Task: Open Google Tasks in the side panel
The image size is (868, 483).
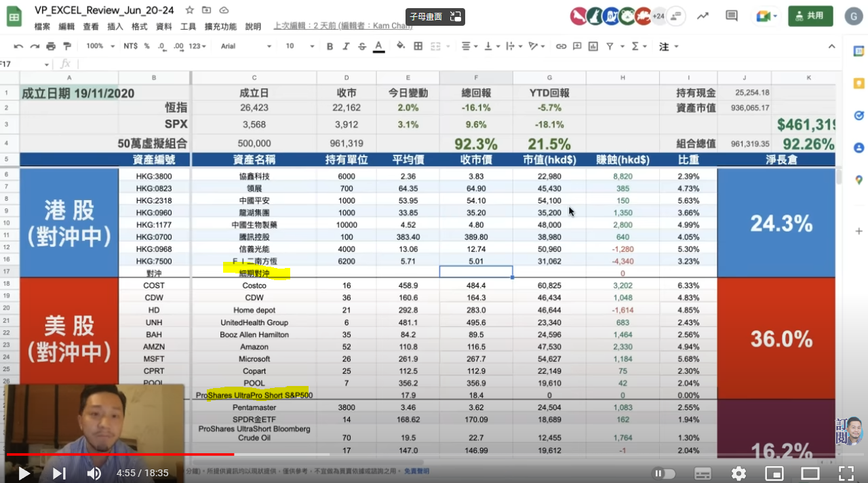Action: point(859,115)
